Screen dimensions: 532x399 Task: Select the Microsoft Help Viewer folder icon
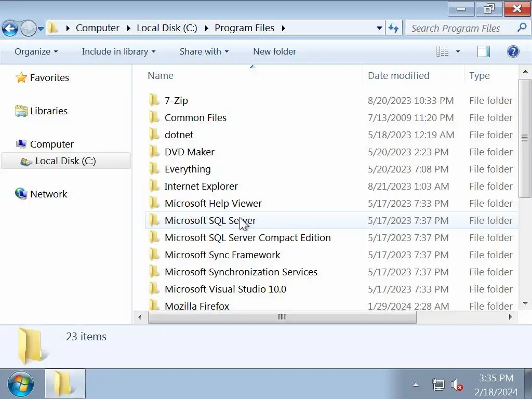[154, 203]
